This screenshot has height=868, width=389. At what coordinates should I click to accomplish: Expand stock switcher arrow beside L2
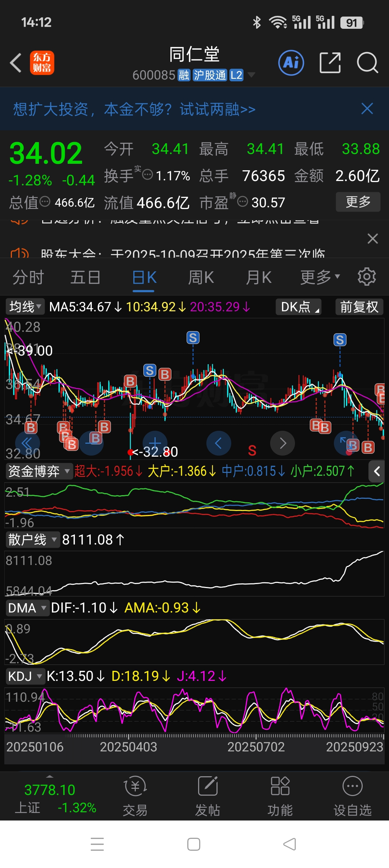251,75
